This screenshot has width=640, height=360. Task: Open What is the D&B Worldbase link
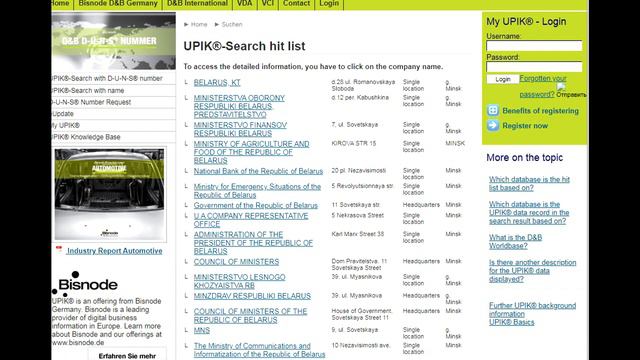pyautogui.click(x=516, y=242)
